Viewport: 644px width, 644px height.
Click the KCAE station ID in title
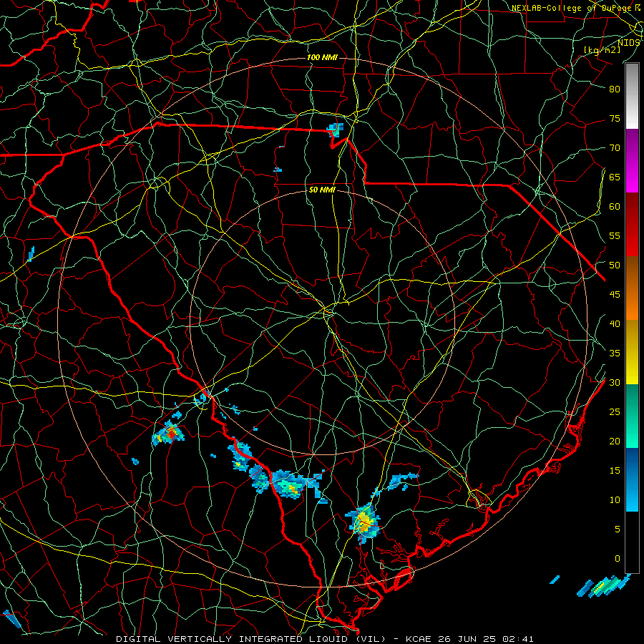pos(418,639)
